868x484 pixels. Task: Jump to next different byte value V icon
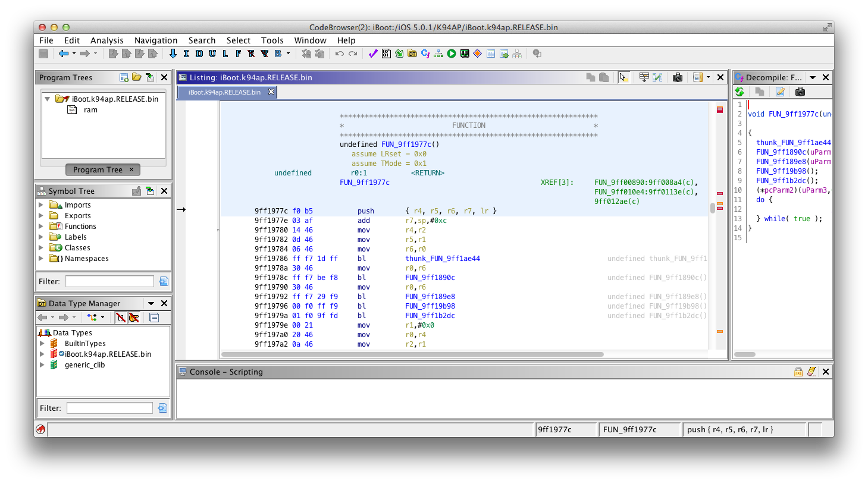click(x=265, y=54)
